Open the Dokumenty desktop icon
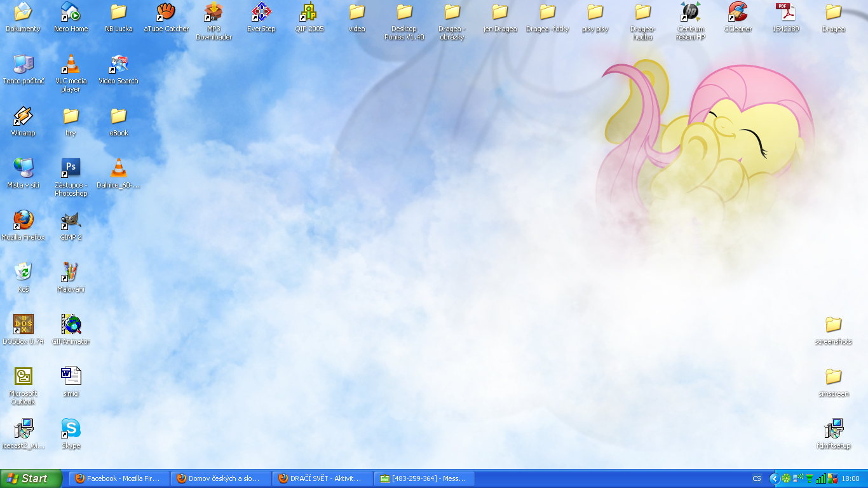The image size is (868, 488). pos(24,17)
